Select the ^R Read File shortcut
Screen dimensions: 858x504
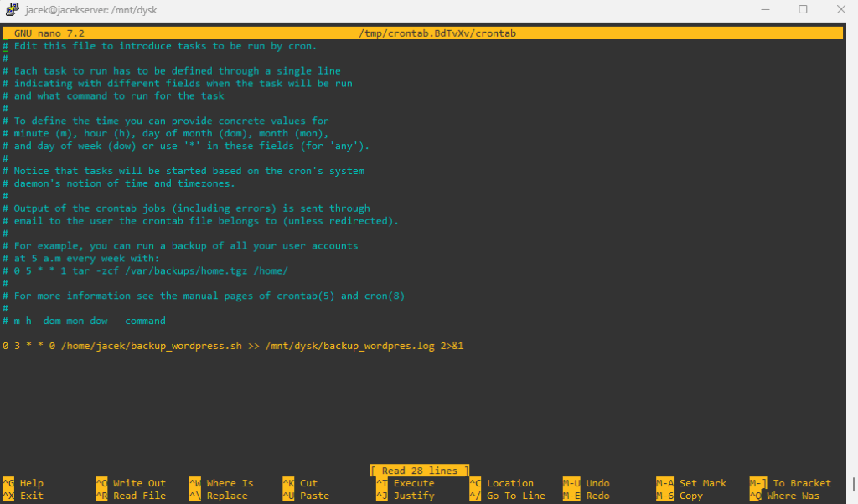[x=131, y=496]
